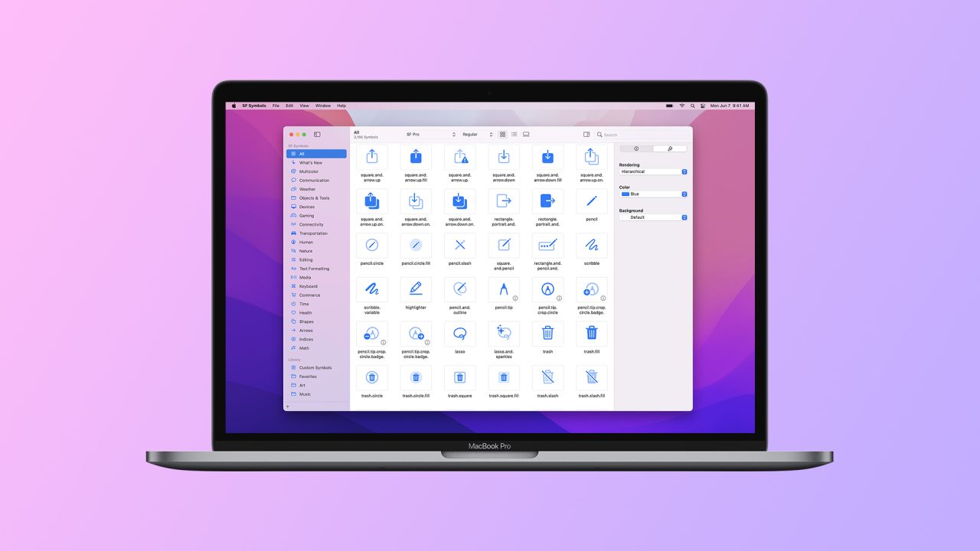Switch to gallery view in toolbar
This screenshot has height=551, width=980.
tap(526, 135)
